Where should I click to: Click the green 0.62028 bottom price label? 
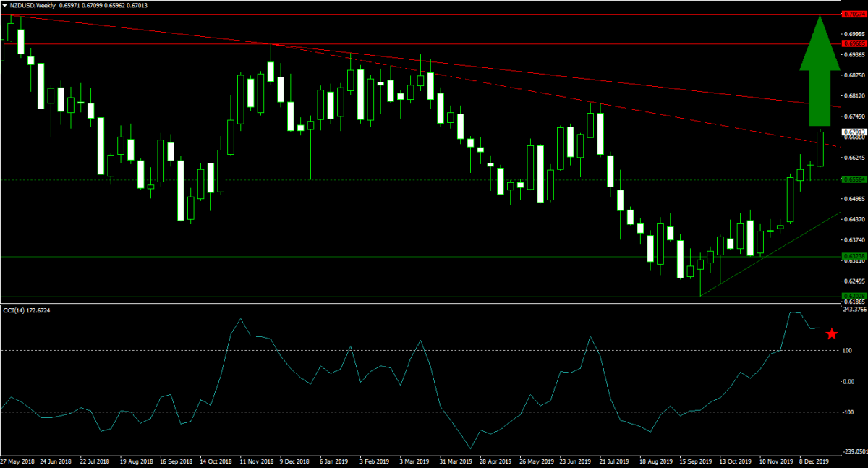(x=854, y=296)
